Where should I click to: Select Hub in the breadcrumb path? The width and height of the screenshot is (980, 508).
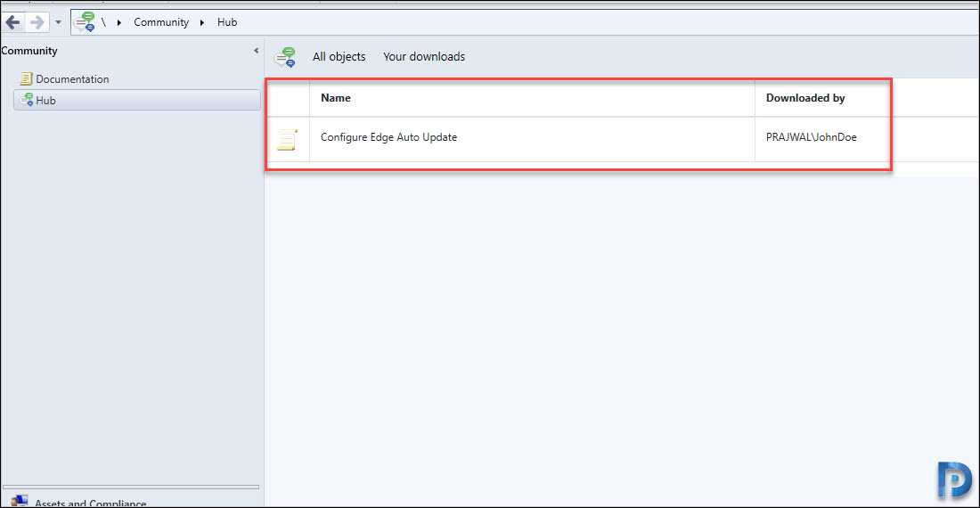[227, 22]
